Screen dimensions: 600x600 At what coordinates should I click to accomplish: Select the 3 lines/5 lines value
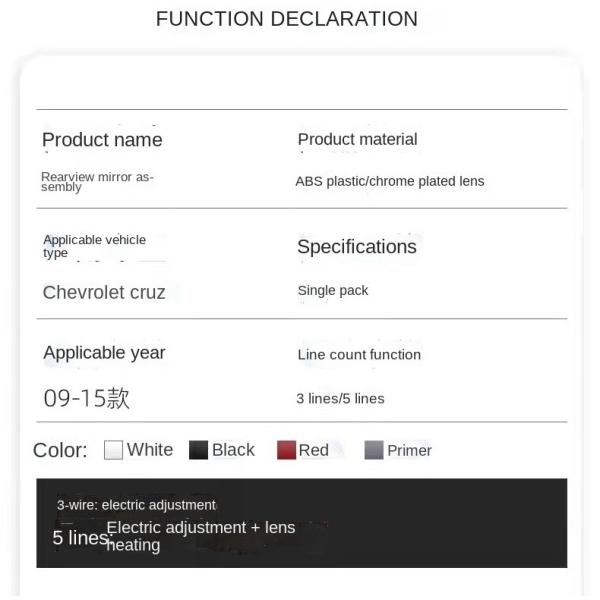tap(340, 398)
